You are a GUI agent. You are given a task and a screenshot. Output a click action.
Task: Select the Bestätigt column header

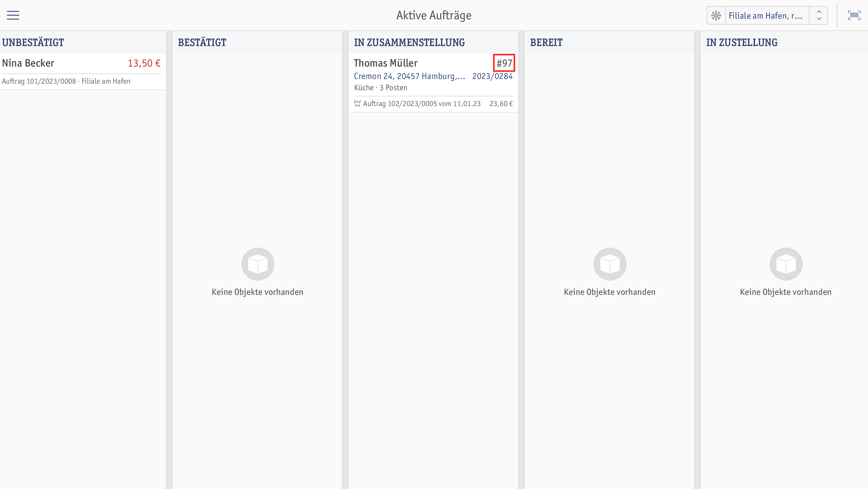point(202,43)
